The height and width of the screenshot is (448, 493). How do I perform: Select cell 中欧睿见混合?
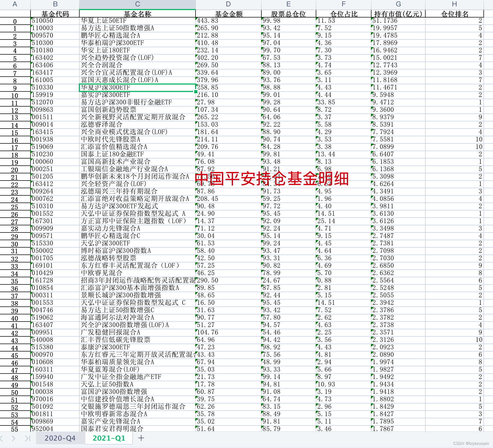point(137,273)
